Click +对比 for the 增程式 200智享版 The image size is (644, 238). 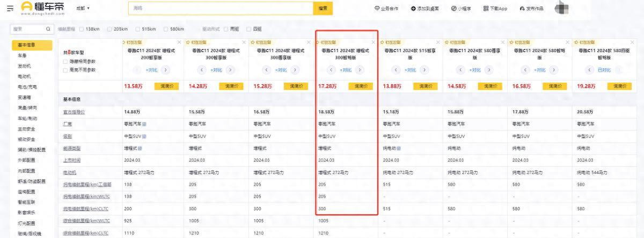coord(151,70)
